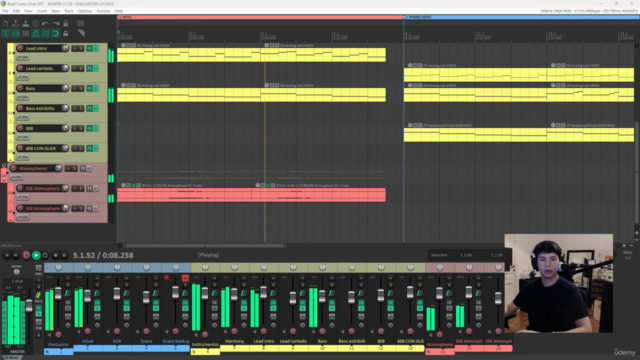Screen dimensions: 640x360
Task: Mute the Lead cantado track
Action: pyautogui.click(x=75, y=69)
